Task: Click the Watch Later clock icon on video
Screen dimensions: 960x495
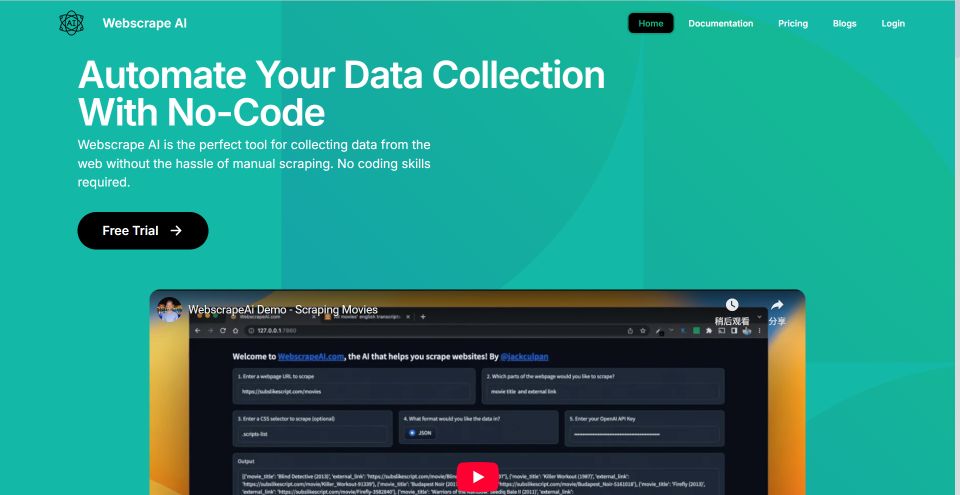Action: pos(732,305)
